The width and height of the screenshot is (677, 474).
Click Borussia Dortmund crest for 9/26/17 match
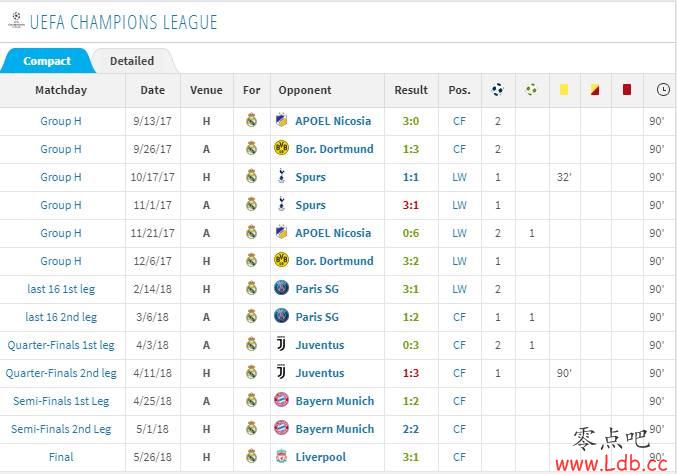281,149
